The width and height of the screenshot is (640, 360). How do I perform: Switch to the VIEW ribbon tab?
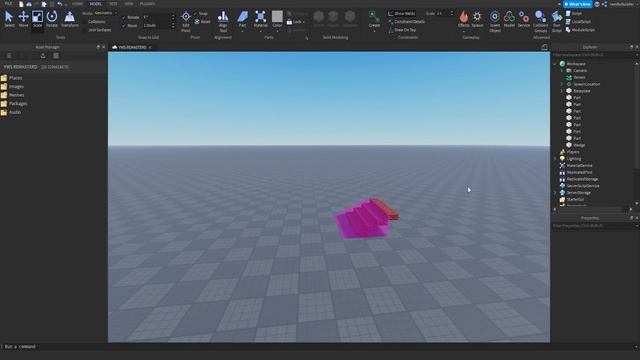coord(129,4)
